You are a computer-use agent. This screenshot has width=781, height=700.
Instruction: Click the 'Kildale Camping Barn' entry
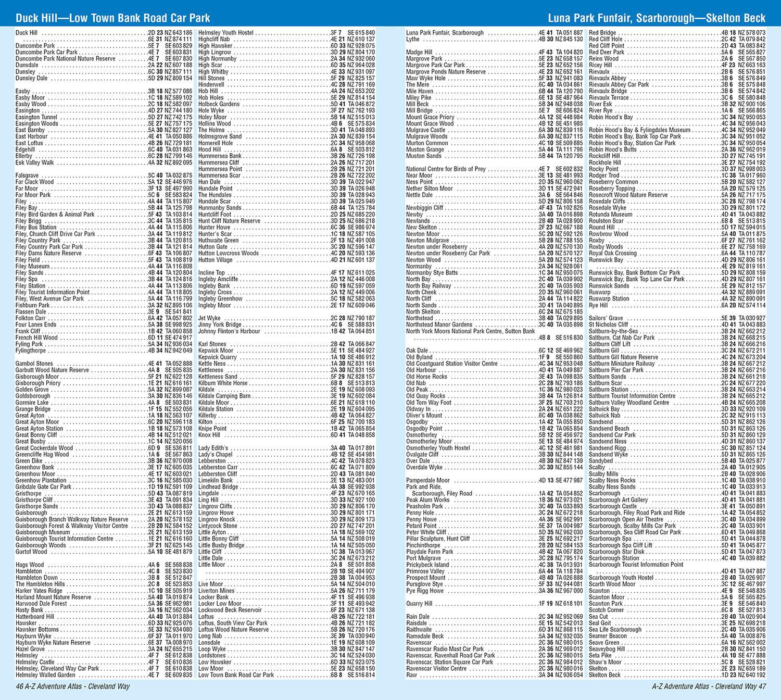point(286,396)
